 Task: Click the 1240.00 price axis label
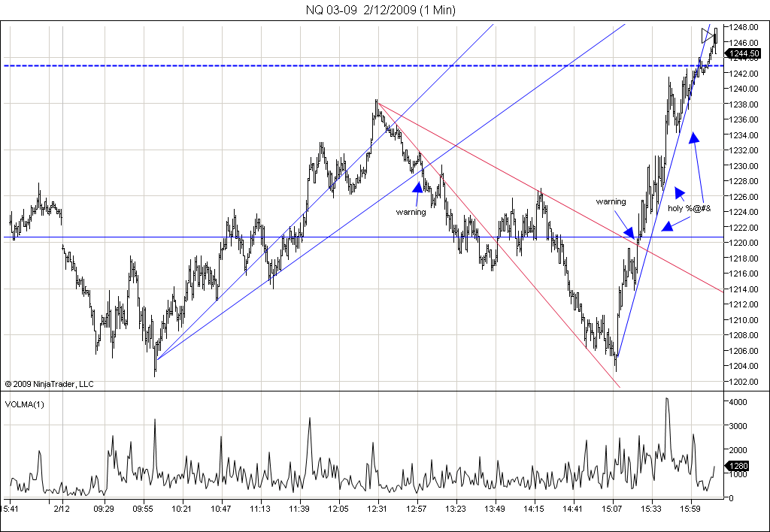point(744,89)
